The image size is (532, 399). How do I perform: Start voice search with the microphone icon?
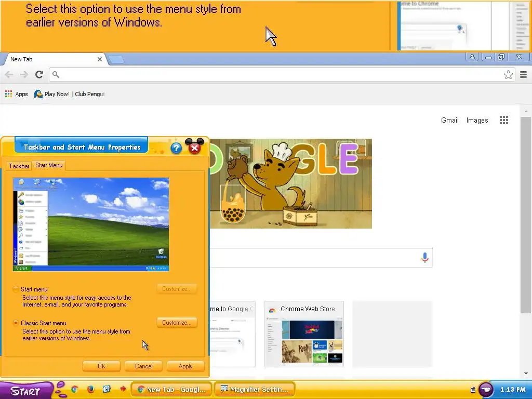coord(425,258)
